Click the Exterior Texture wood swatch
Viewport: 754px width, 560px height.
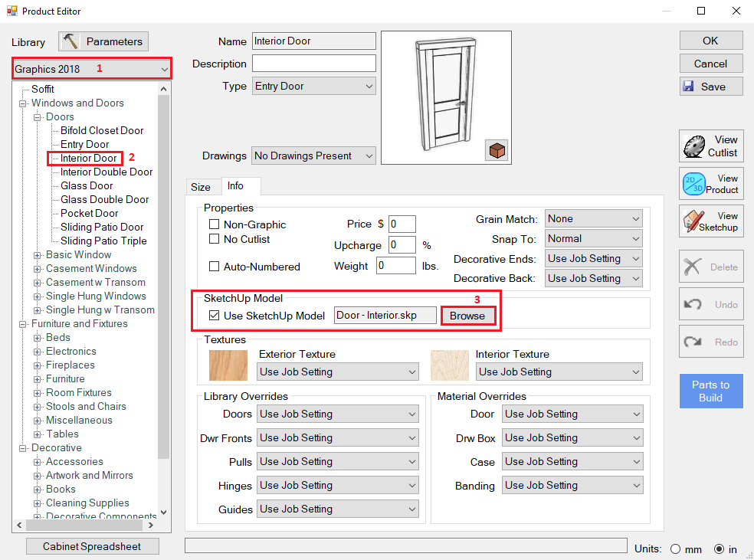pyautogui.click(x=228, y=365)
